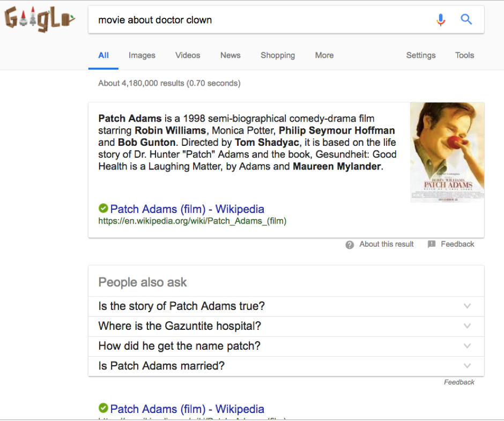Click the blue magnifying glass search icon
The width and height of the screenshot is (504, 421).
[466, 19]
